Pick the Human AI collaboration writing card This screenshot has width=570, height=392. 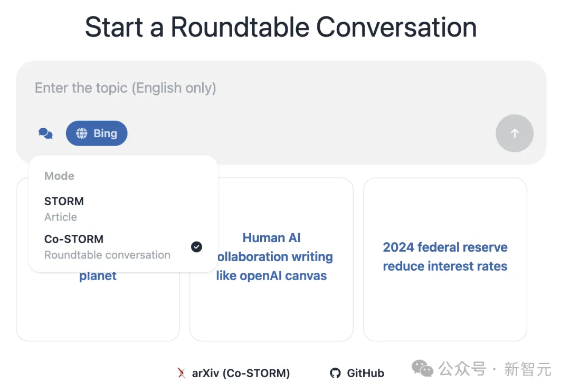pos(272,257)
